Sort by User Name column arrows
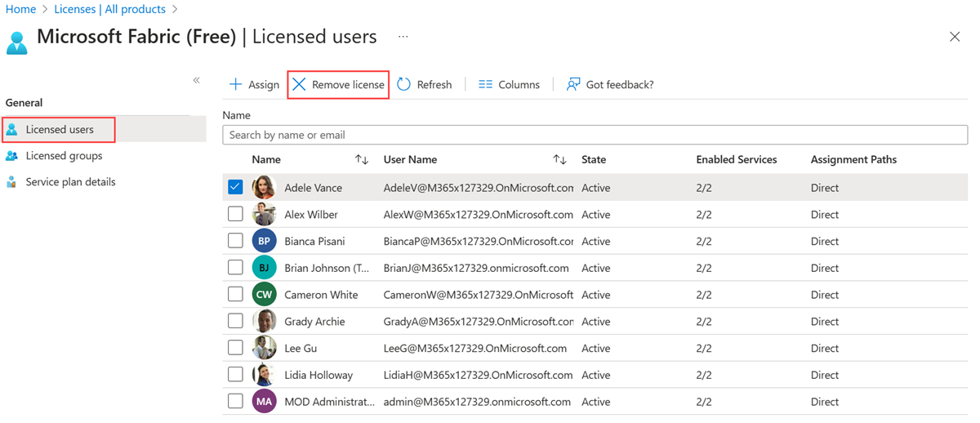The width and height of the screenshot is (980, 423). [559, 160]
